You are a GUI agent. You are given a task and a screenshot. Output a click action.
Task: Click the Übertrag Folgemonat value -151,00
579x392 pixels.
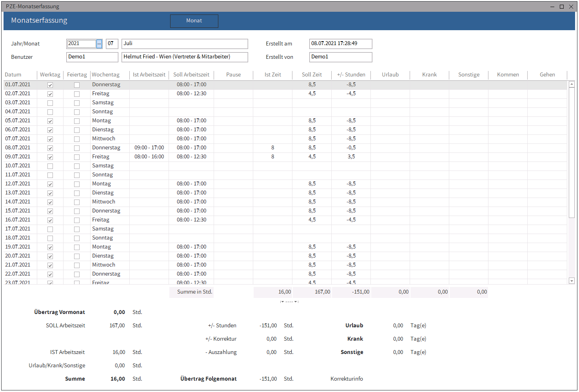pyautogui.click(x=268, y=379)
